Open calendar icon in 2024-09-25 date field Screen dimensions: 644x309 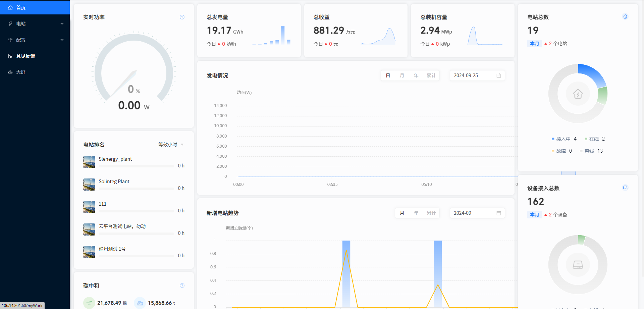[x=499, y=76]
